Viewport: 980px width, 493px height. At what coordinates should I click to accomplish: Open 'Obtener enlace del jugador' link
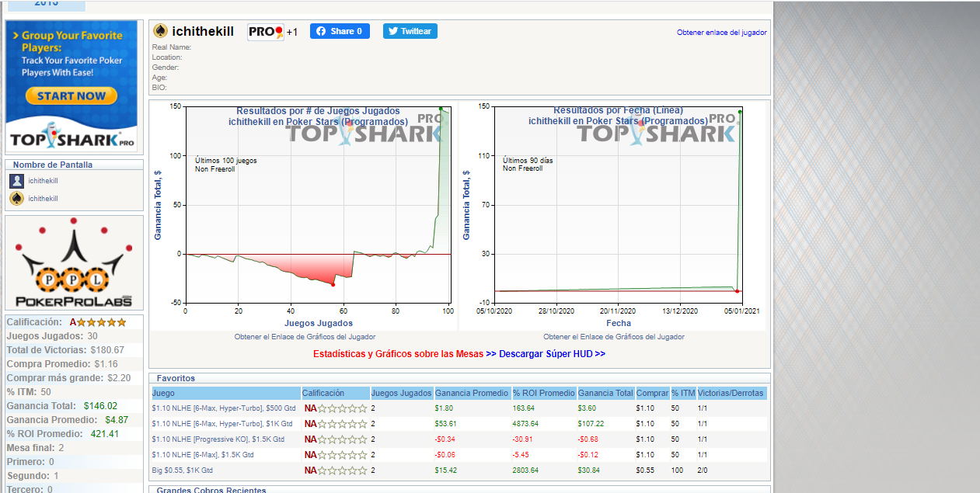tap(722, 33)
